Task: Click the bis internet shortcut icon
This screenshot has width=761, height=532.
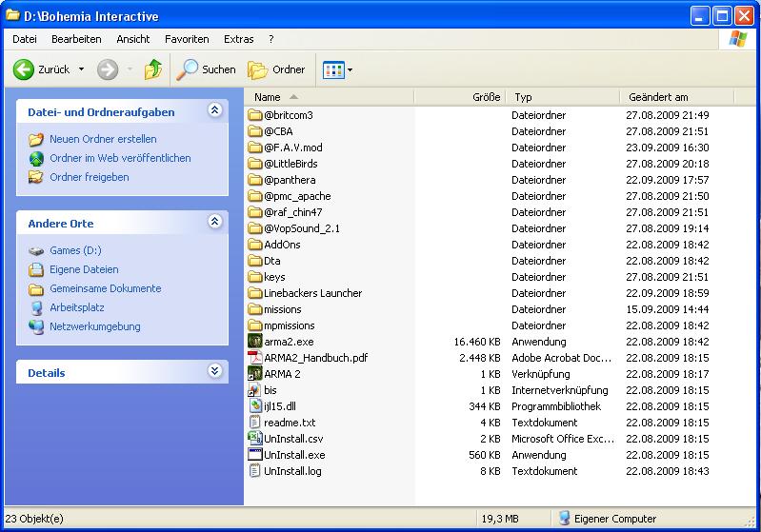Action: (255, 390)
